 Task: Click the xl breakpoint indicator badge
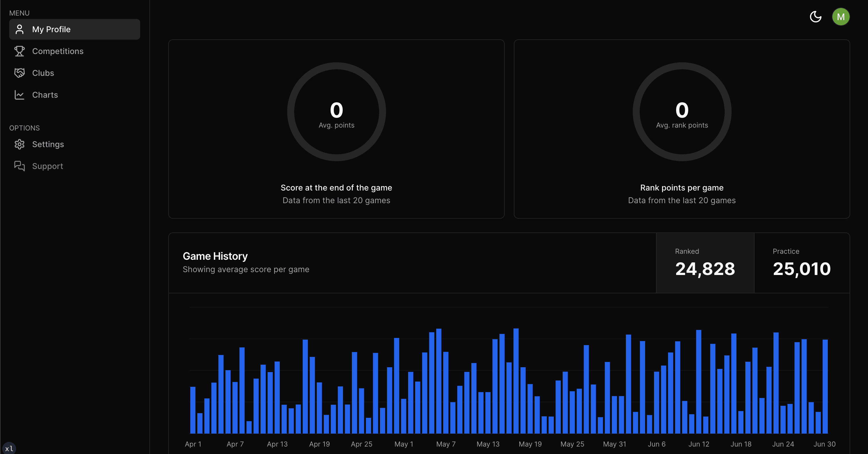pyautogui.click(x=9, y=448)
